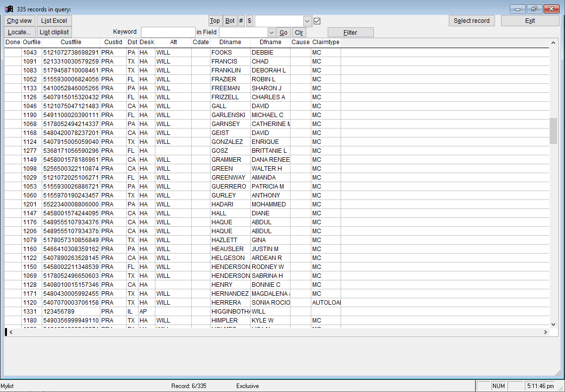Jump to Bot of records
The height and width of the screenshot is (392, 565).
230,21
